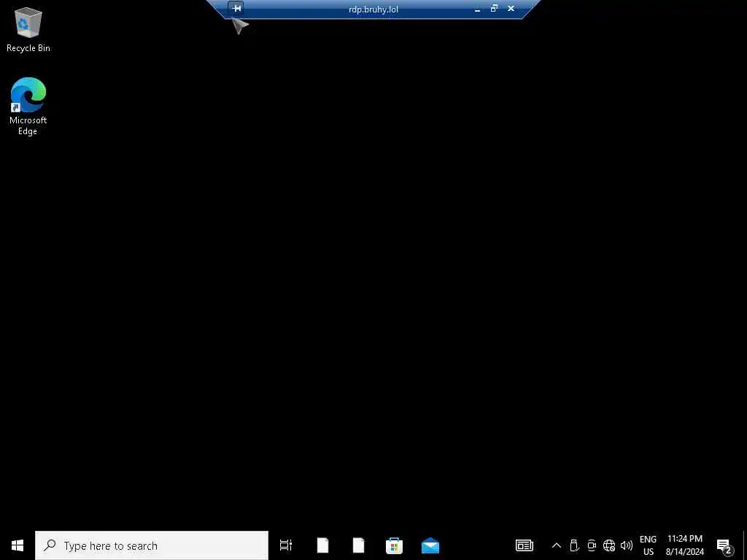This screenshot has height=560, width=747.
Task: Click the Safely Remove Hardware USB icon
Action: [574, 545]
